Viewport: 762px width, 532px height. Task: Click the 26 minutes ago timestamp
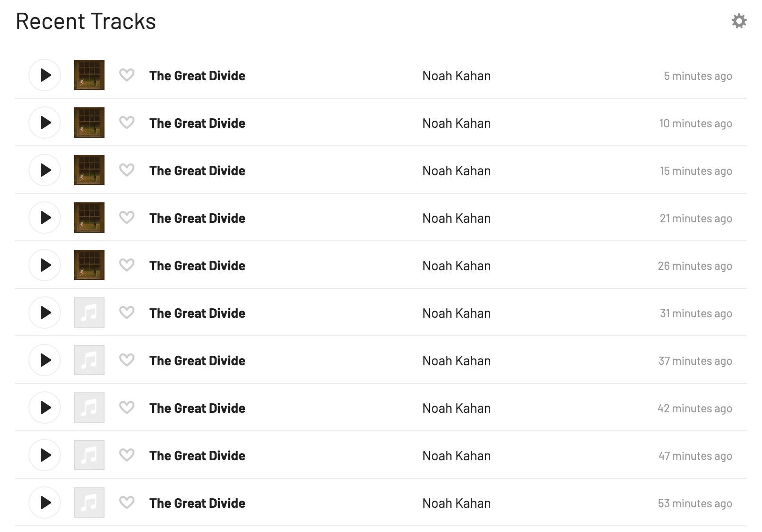695,266
